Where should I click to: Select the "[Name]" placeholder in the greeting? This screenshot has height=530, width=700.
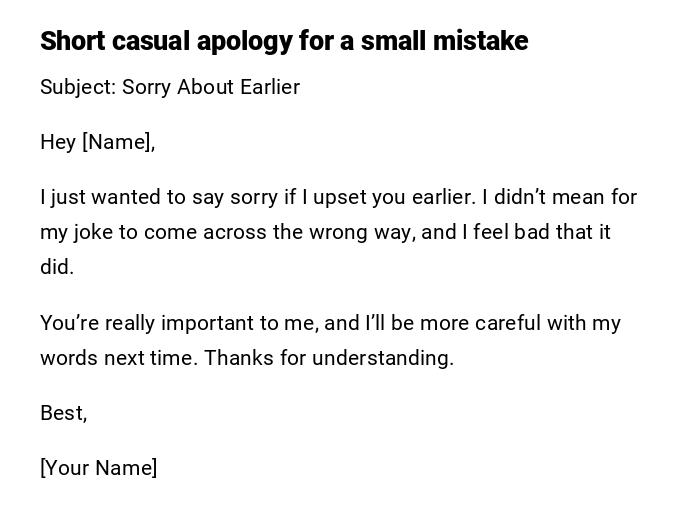118,142
